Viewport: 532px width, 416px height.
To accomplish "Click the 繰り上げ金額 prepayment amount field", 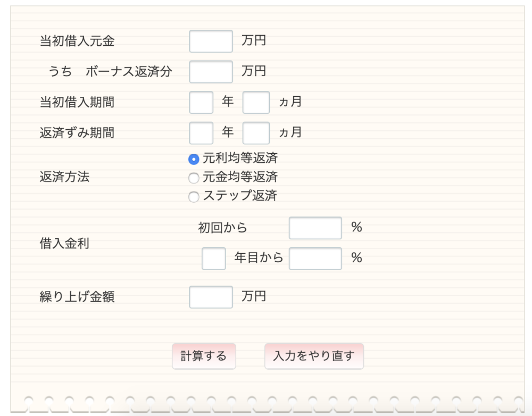I will (x=210, y=296).
